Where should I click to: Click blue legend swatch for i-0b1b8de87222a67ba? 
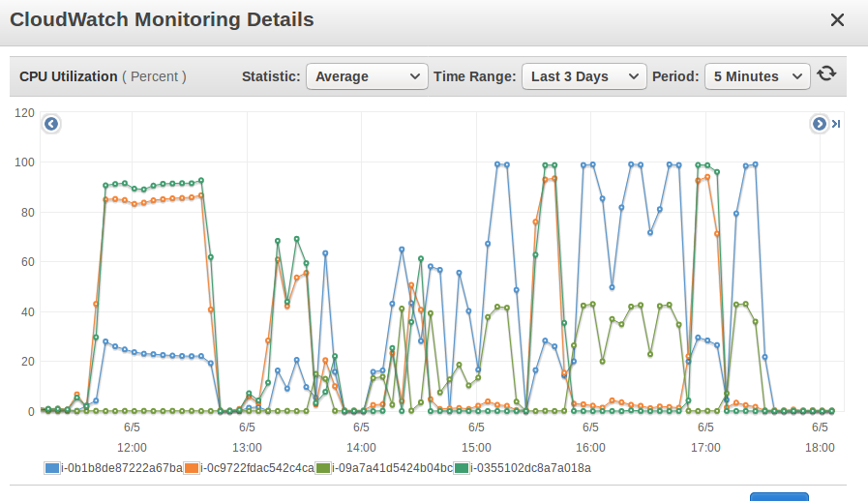pos(52,468)
